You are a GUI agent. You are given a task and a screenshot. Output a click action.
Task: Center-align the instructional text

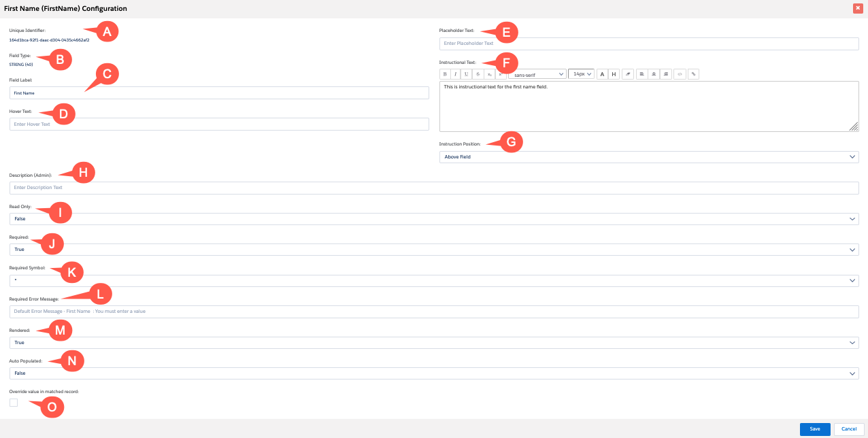point(653,74)
